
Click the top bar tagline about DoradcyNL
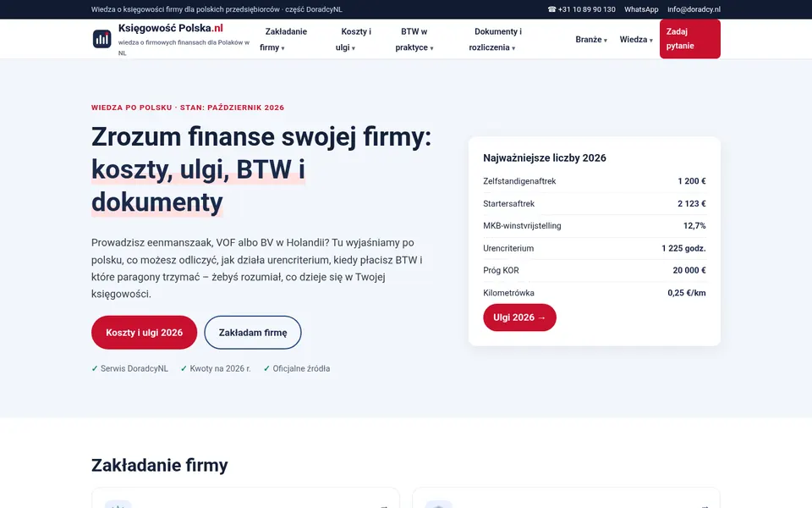click(217, 9)
